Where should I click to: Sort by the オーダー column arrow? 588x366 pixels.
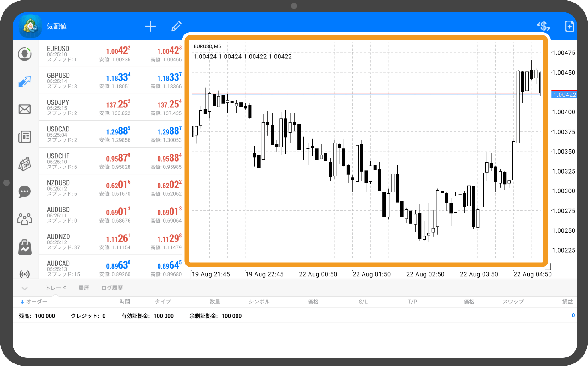tap(22, 302)
